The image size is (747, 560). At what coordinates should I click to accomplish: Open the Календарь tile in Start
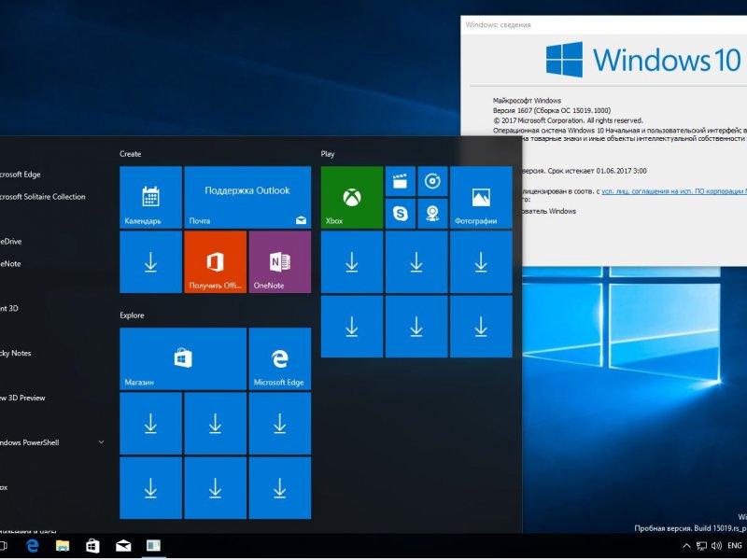[150, 197]
